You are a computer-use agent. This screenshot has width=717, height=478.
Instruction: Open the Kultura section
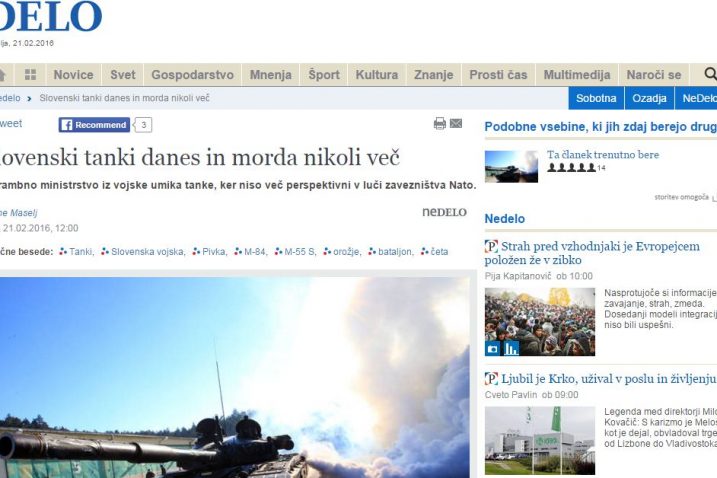[377, 75]
